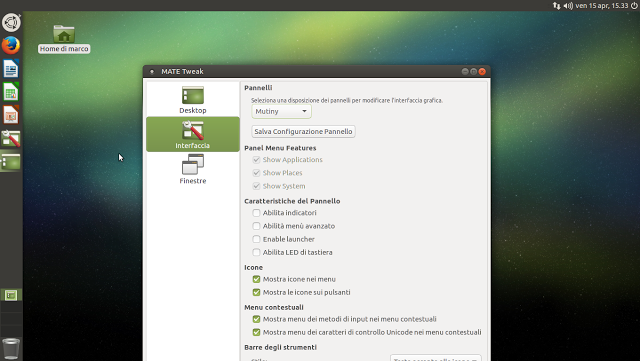Maximize the MATE Tweak window

[473, 71]
